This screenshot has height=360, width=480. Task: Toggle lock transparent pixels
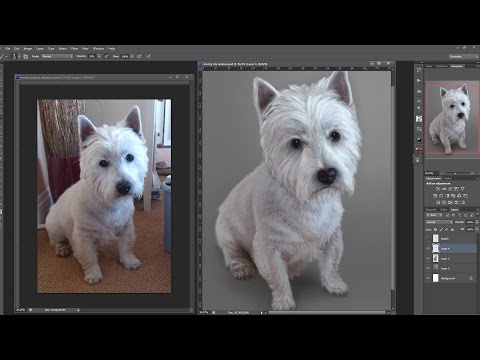pos(435,230)
